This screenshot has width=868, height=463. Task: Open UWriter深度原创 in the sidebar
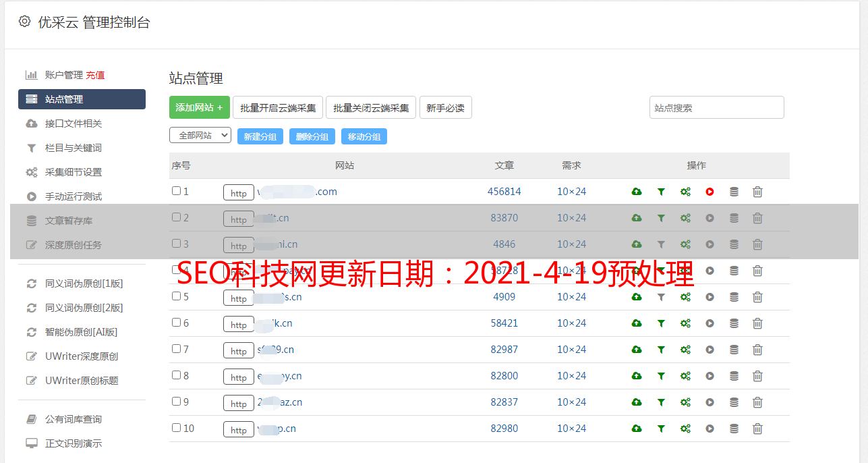click(x=82, y=356)
